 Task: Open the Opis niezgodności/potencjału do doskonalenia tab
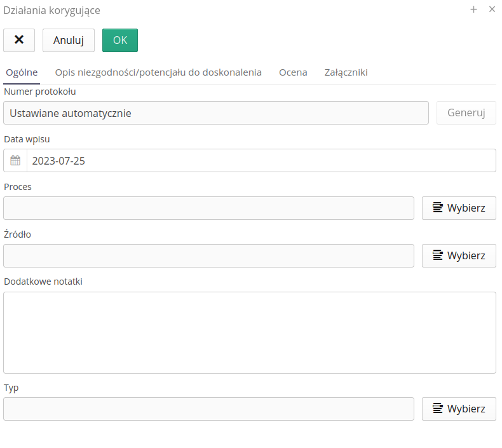click(x=158, y=72)
